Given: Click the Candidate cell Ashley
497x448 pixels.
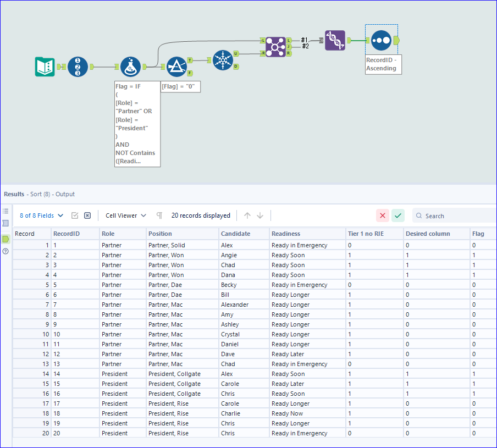Looking at the screenshot, I should pyautogui.click(x=244, y=324).
